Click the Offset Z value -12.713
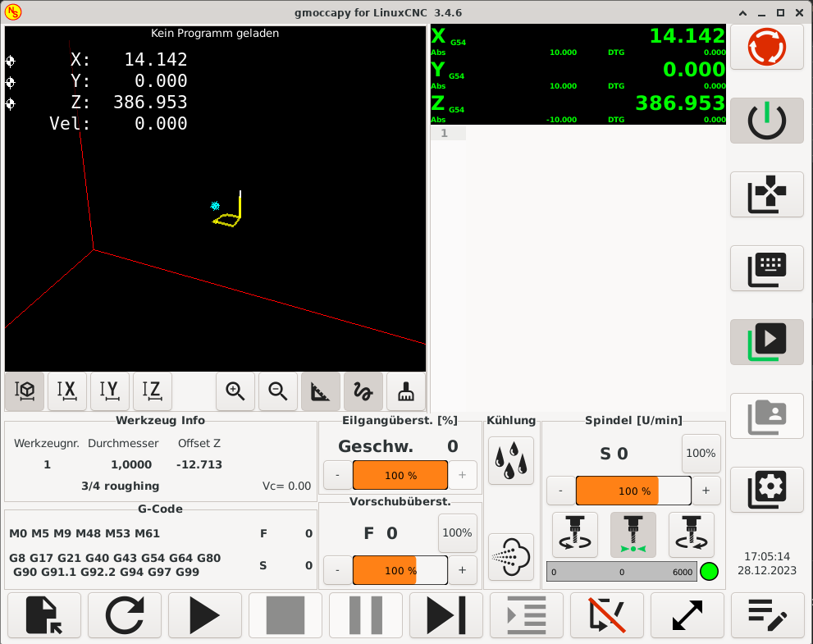The width and height of the screenshot is (813, 644). click(199, 464)
